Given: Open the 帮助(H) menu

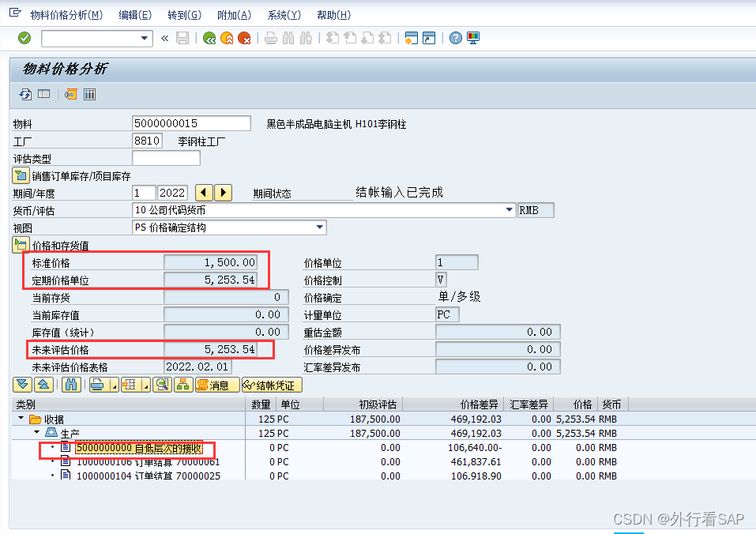Looking at the screenshot, I should point(333,15).
